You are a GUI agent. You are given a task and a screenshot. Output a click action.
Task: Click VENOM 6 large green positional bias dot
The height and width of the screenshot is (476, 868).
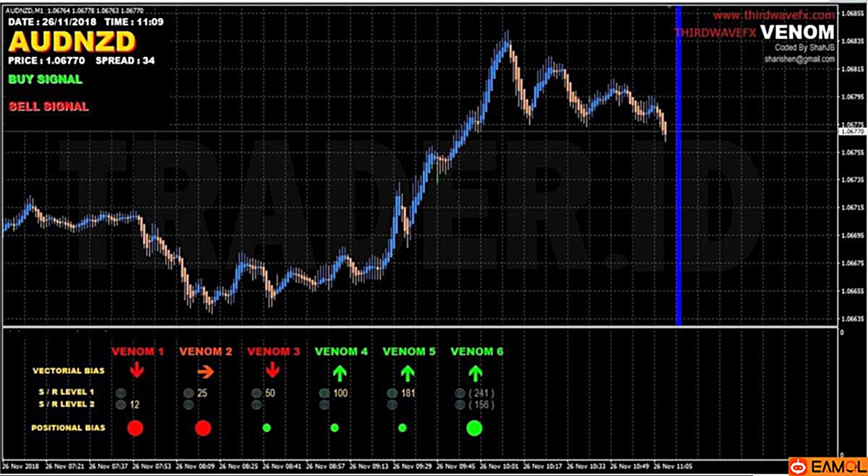pyautogui.click(x=474, y=428)
